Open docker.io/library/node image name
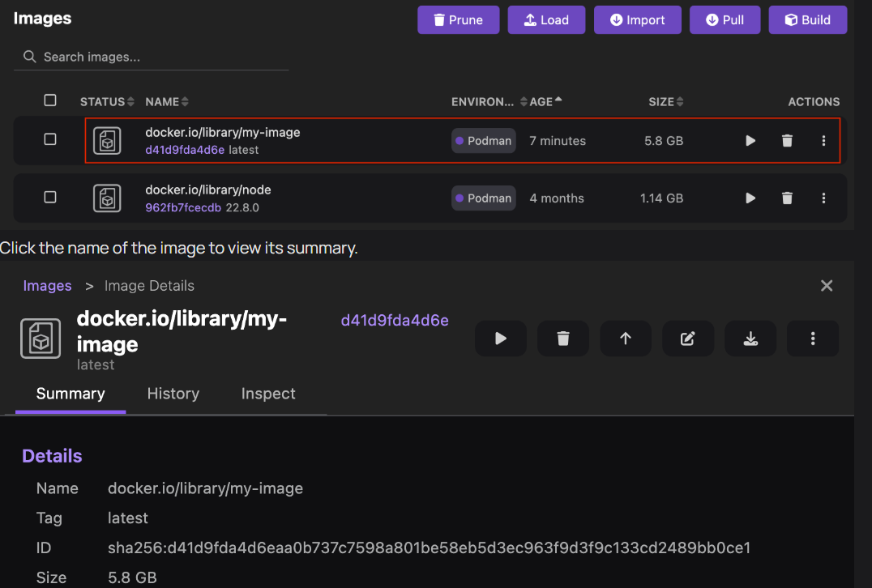This screenshot has width=872, height=588. pos(208,190)
